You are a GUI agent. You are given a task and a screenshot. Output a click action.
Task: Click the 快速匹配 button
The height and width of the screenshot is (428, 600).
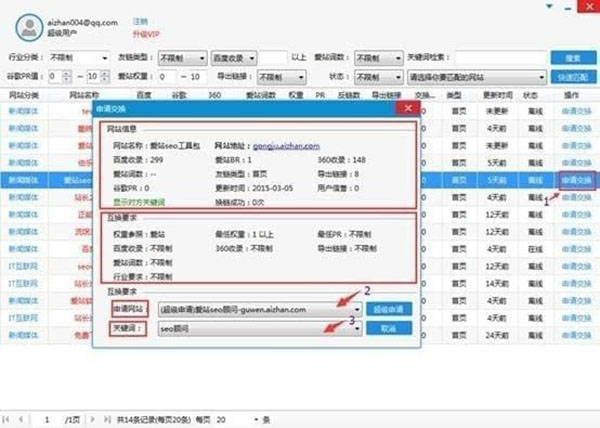574,76
